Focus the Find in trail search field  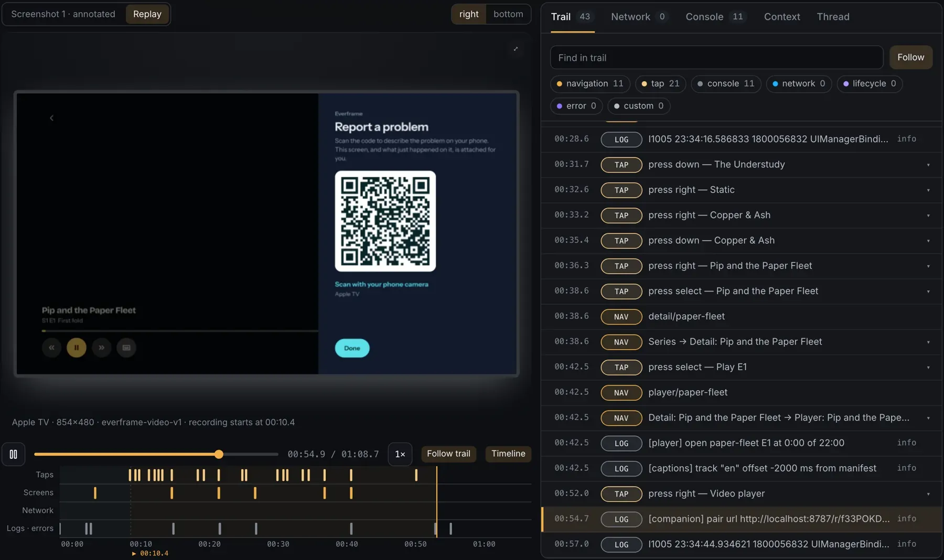pyautogui.click(x=716, y=58)
